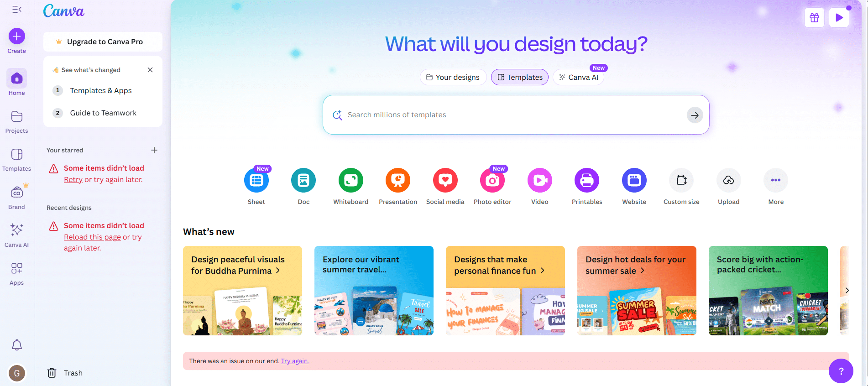Expand More design types
Image resolution: width=868 pixels, height=386 pixels.
[776, 180]
